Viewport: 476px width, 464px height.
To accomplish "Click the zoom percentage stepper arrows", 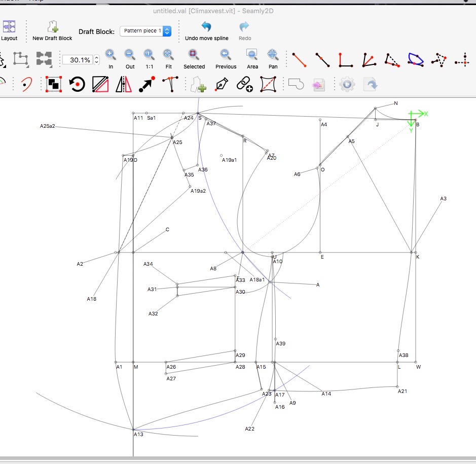I will [96, 60].
